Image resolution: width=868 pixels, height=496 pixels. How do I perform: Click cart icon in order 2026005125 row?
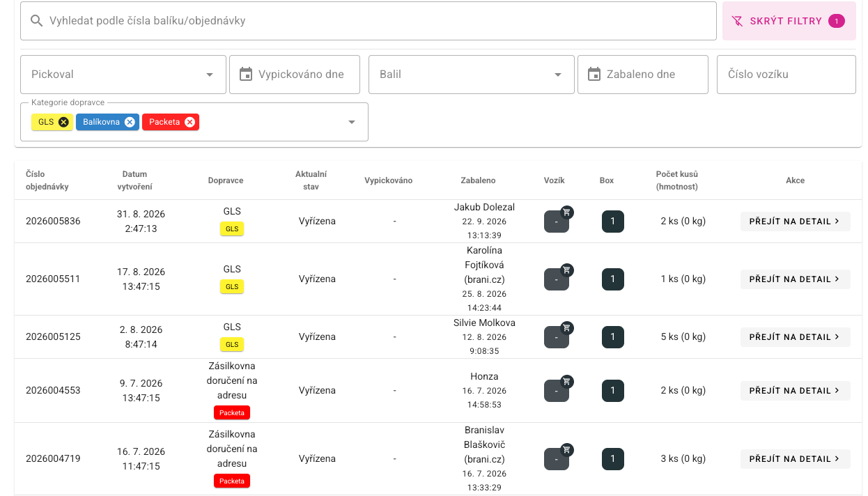pyautogui.click(x=567, y=327)
